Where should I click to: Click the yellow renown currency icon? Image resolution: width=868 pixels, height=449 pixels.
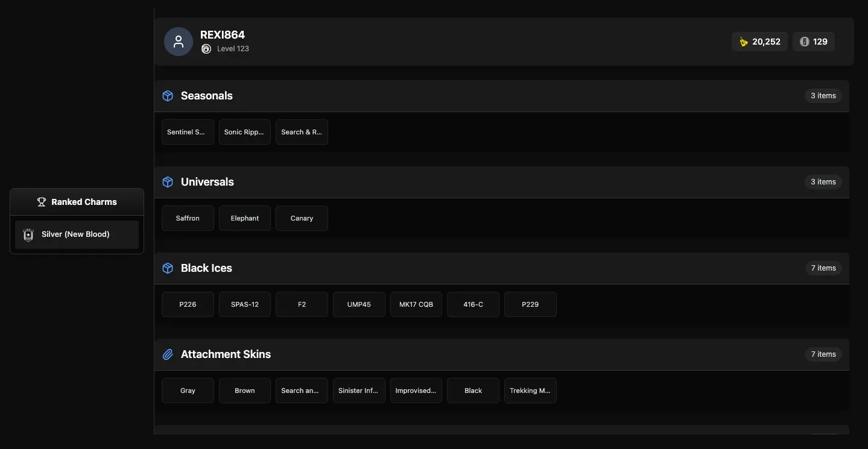click(744, 42)
